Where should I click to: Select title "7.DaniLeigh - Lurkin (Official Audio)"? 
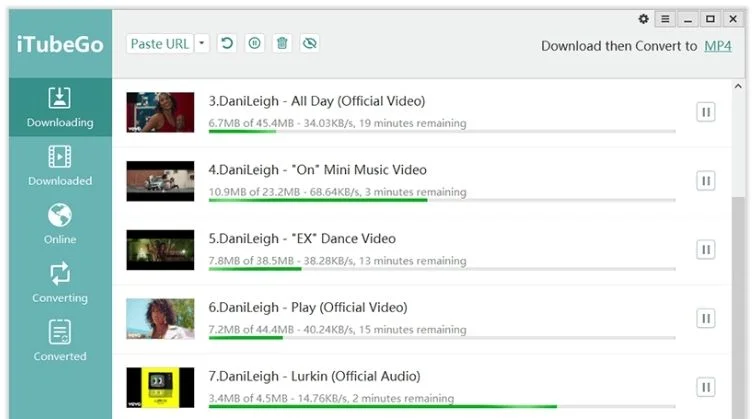pyautogui.click(x=314, y=376)
